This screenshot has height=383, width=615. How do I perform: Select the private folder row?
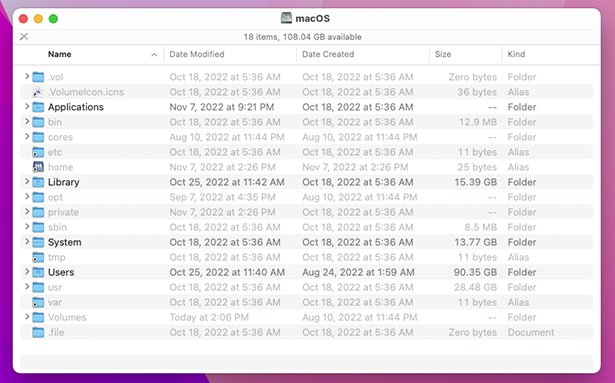tap(307, 212)
